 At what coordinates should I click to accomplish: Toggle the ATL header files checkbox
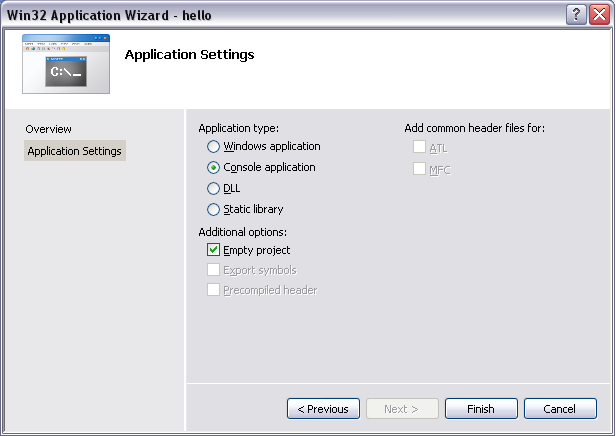(x=419, y=148)
